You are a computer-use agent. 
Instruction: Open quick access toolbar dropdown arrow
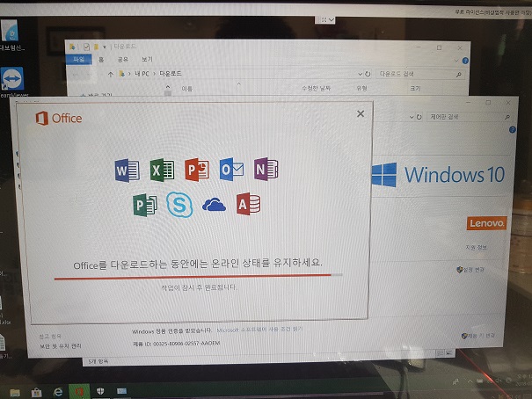tap(105, 47)
